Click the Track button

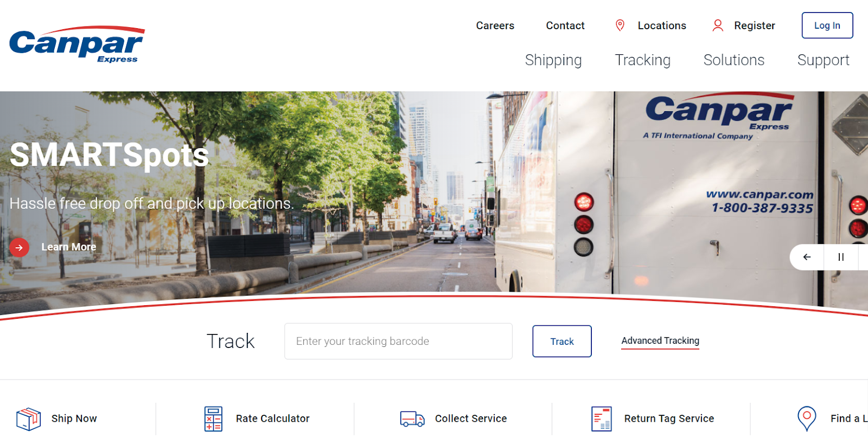[562, 342]
